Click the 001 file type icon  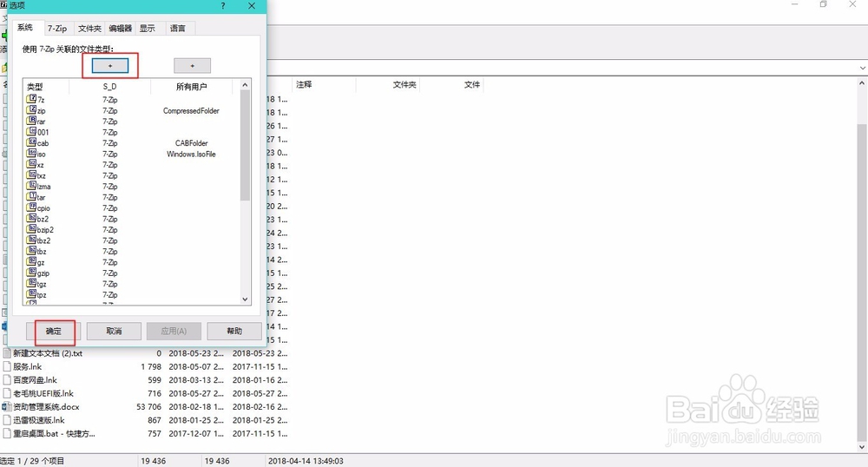(31, 132)
